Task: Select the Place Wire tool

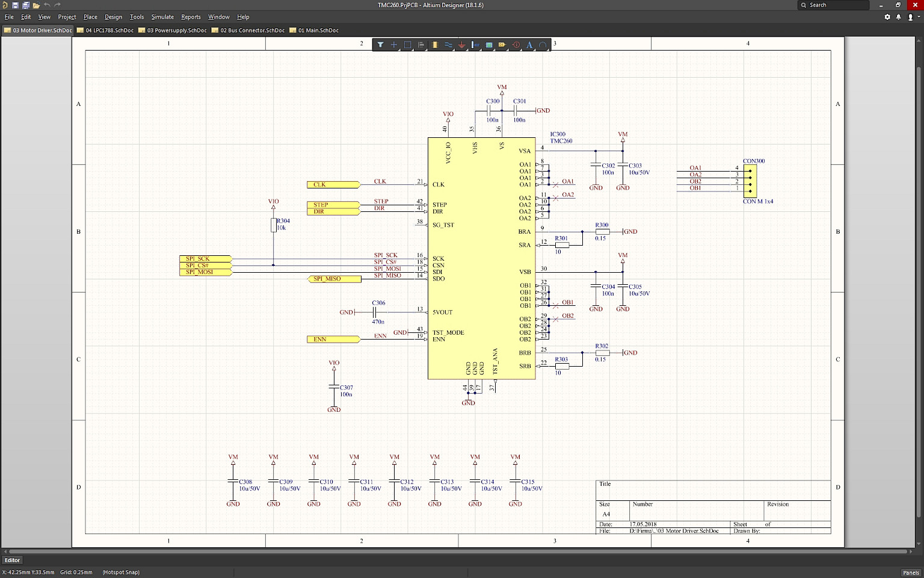Action: [x=448, y=45]
